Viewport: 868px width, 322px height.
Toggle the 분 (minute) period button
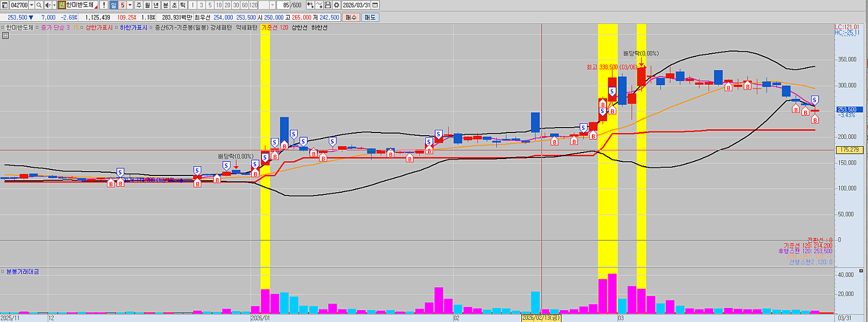165,5
